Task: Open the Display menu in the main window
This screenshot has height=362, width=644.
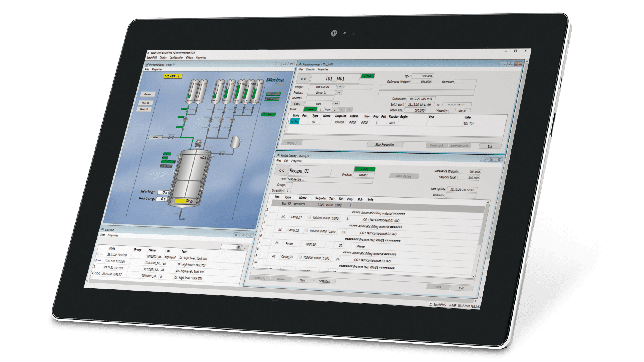Action: (163, 58)
